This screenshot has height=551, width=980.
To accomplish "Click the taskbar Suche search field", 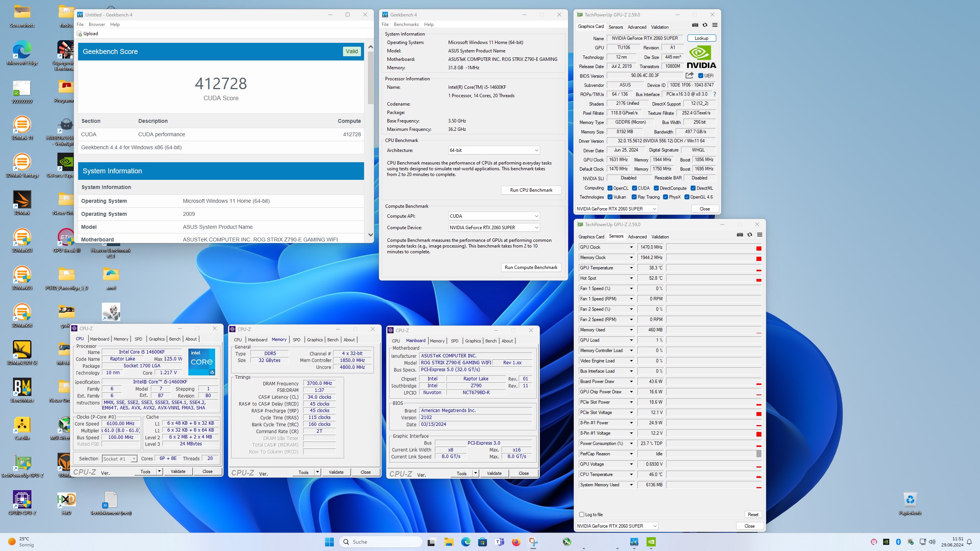I will tap(381, 542).
